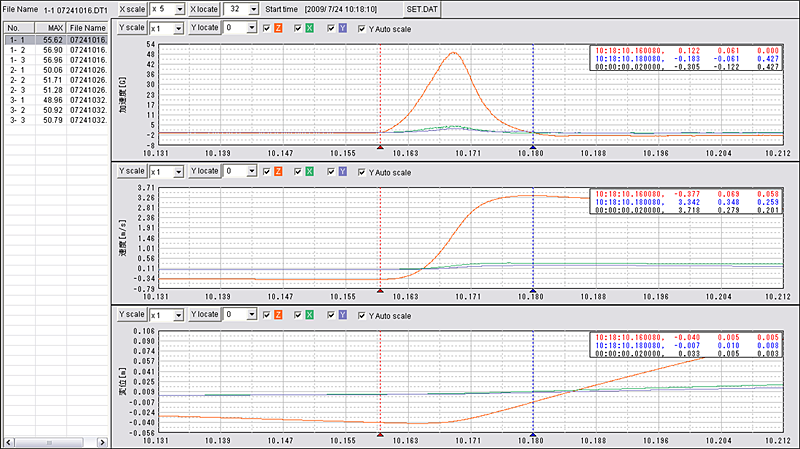This screenshot has height=449, width=800.
Task: Click red cursor marker under acceleration chart
Action: [380, 147]
